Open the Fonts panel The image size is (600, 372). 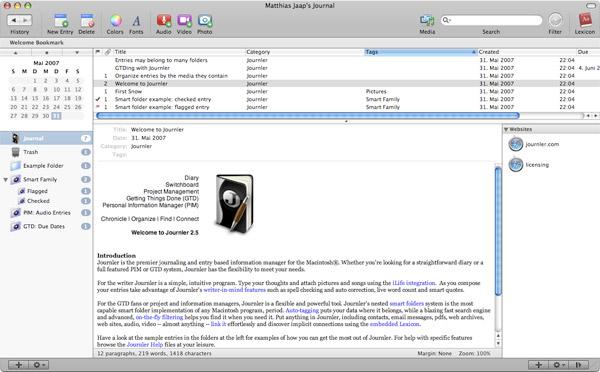point(136,21)
